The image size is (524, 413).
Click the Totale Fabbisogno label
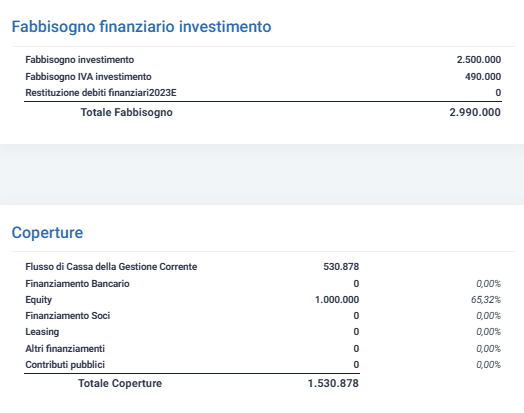(127, 112)
